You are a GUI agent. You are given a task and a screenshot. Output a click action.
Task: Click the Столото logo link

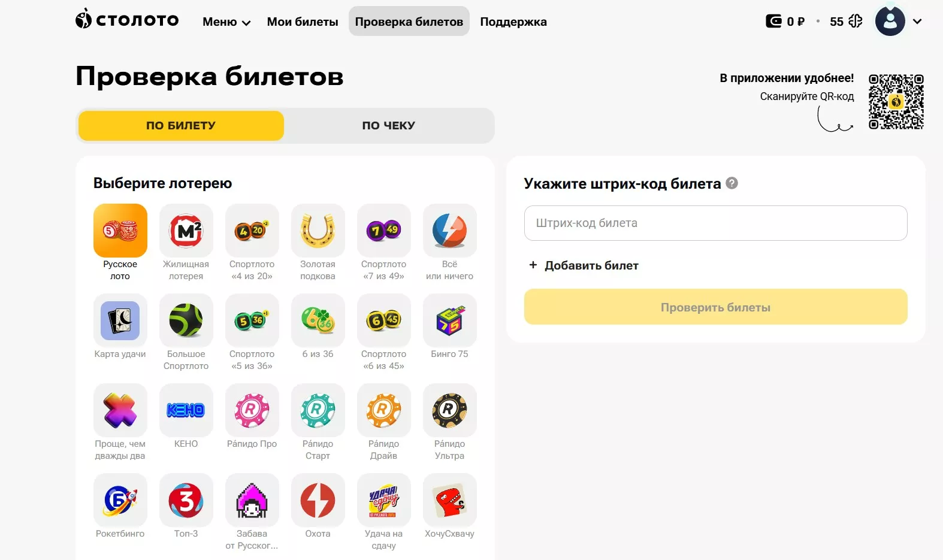coord(127,20)
